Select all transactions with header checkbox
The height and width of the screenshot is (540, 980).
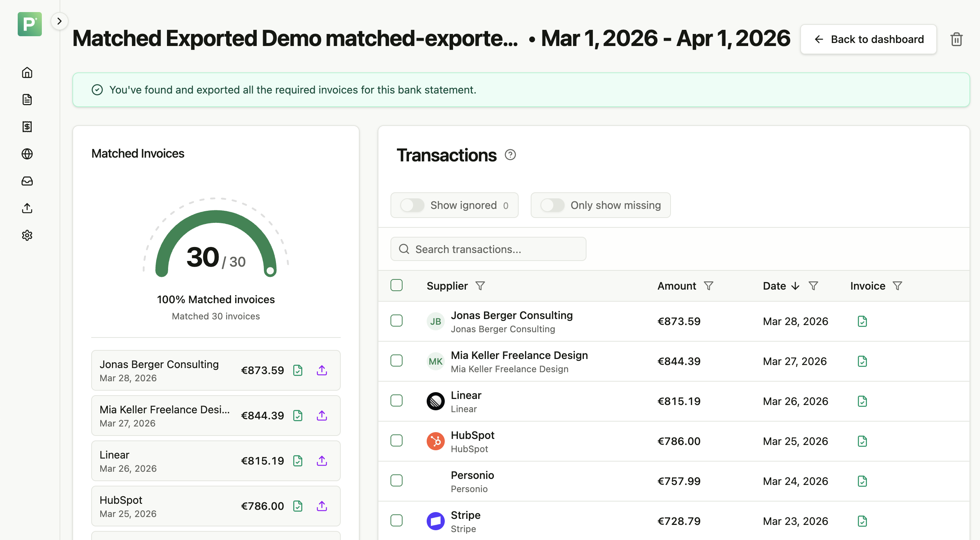tap(397, 285)
